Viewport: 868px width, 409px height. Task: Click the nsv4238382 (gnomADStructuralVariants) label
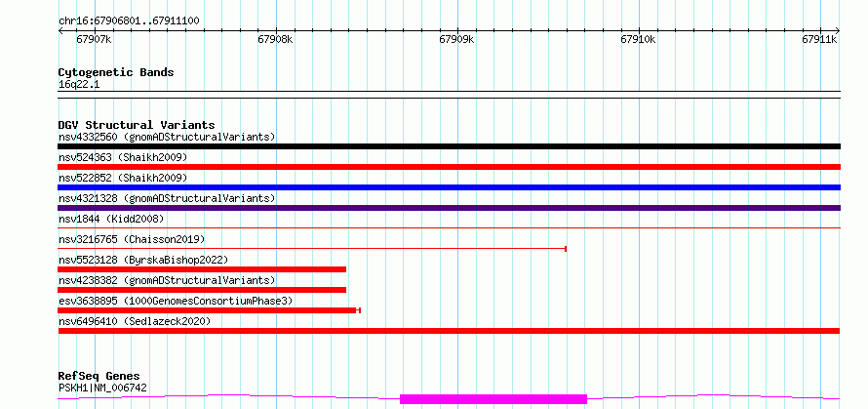pyautogui.click(x=167, y=280)
